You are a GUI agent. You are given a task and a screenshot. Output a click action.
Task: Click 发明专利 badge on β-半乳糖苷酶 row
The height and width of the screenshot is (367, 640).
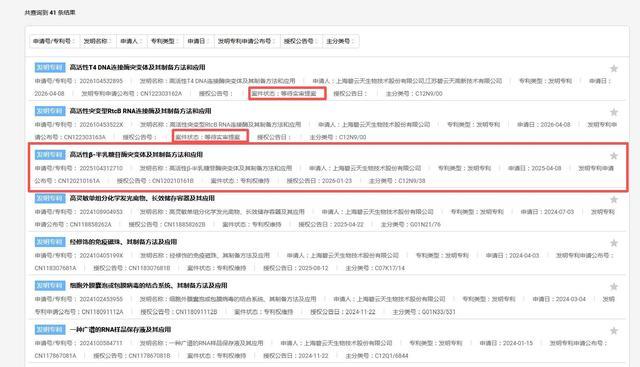pyautogui.click(x=50, y=155)
